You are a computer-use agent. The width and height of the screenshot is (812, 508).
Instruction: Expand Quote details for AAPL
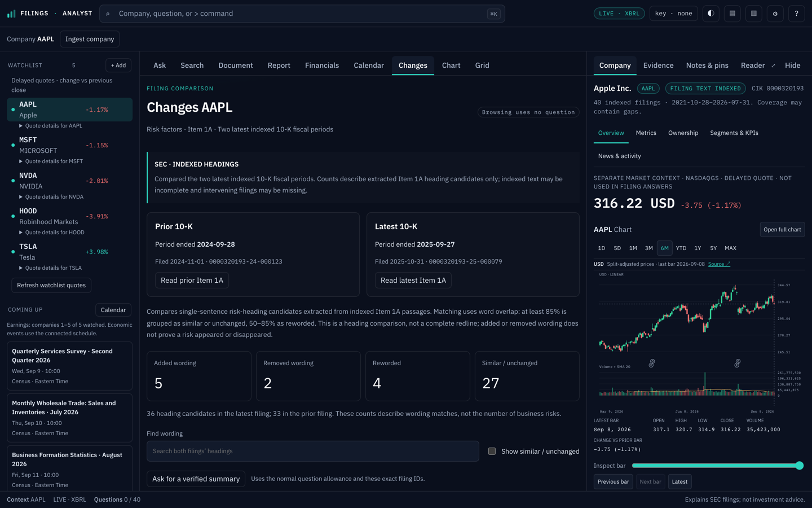tap(51, 126)
